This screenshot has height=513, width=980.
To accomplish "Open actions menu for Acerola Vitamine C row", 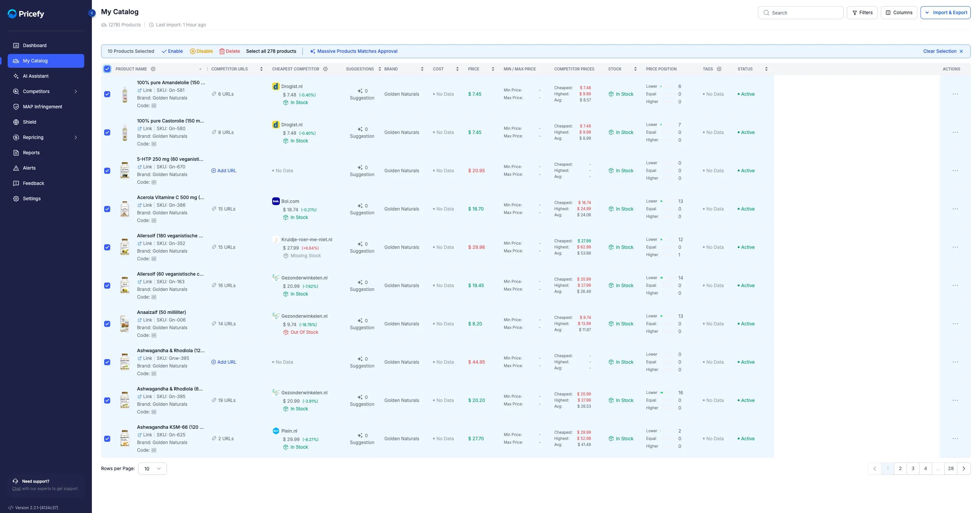I will tap(955, 209).
